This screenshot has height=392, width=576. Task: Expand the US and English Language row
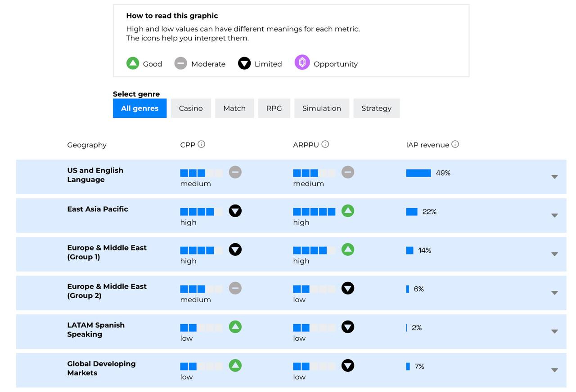[x=554, y=177]
